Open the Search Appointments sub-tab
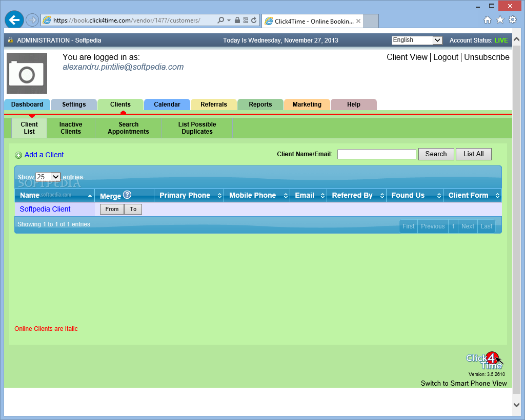525x420 pixels. 128,128
